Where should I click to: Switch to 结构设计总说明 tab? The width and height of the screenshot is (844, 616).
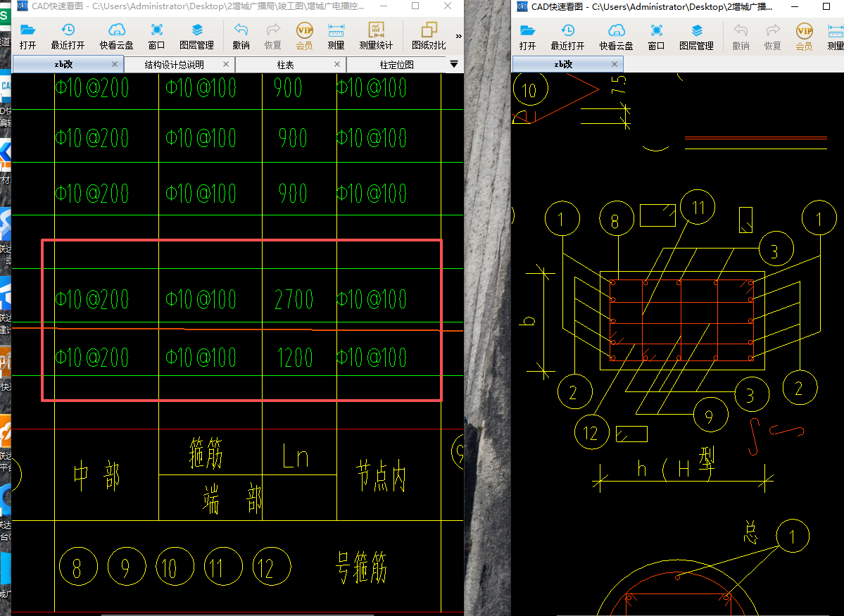[179, 65]
